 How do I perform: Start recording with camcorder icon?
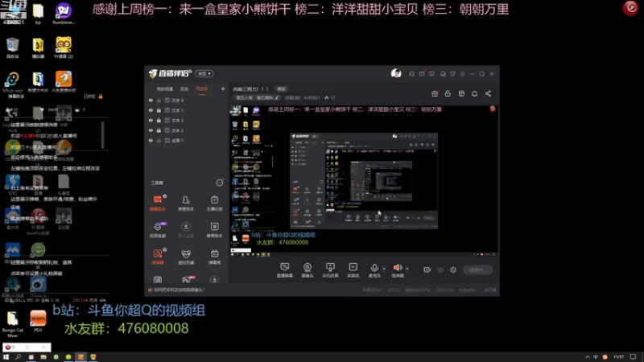point(427,269)
